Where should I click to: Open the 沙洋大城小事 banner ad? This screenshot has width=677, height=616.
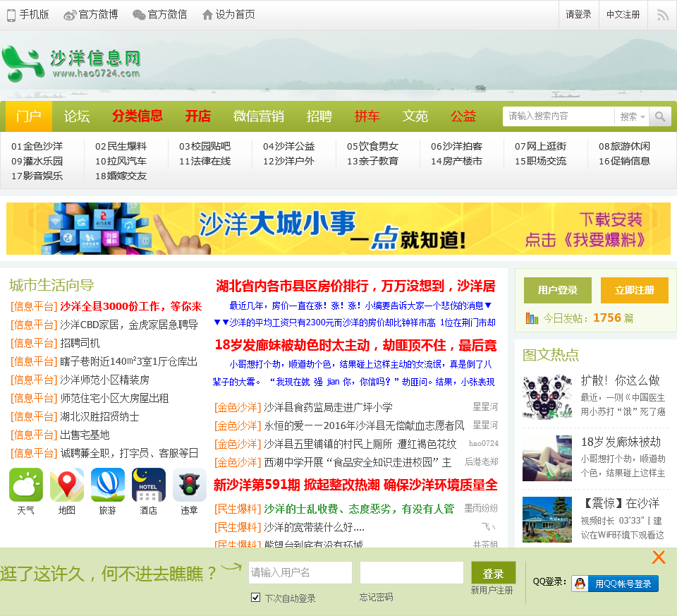point(338,229)
